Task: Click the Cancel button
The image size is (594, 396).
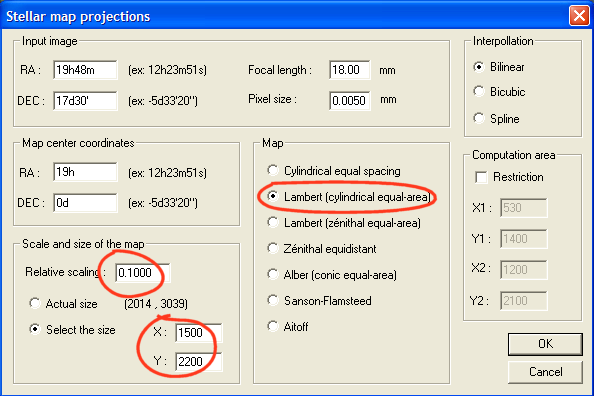Action: click(545, 372)
